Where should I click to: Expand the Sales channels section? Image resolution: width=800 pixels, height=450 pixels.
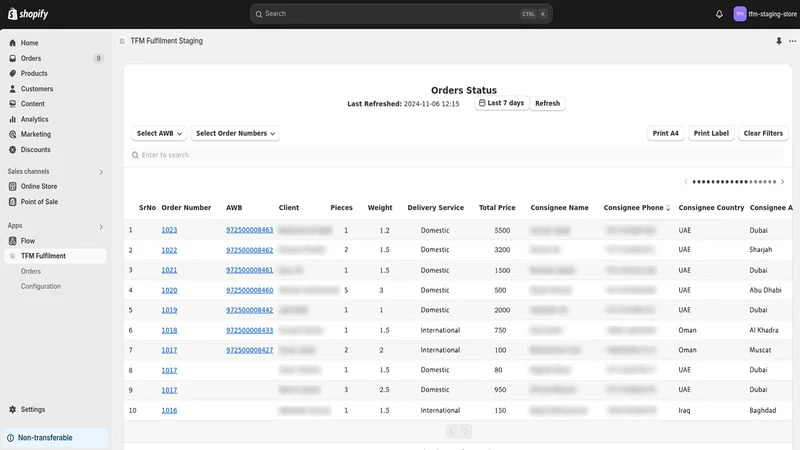point(101,172)
